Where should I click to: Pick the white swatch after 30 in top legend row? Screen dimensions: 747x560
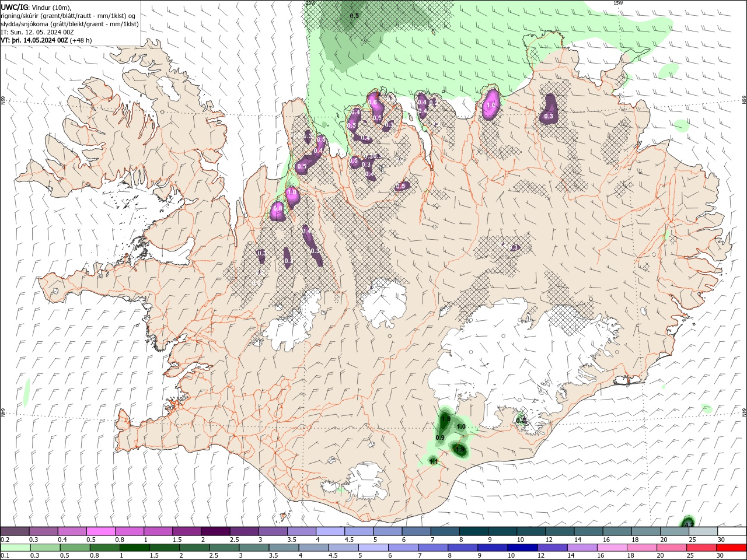coord(732,531)
